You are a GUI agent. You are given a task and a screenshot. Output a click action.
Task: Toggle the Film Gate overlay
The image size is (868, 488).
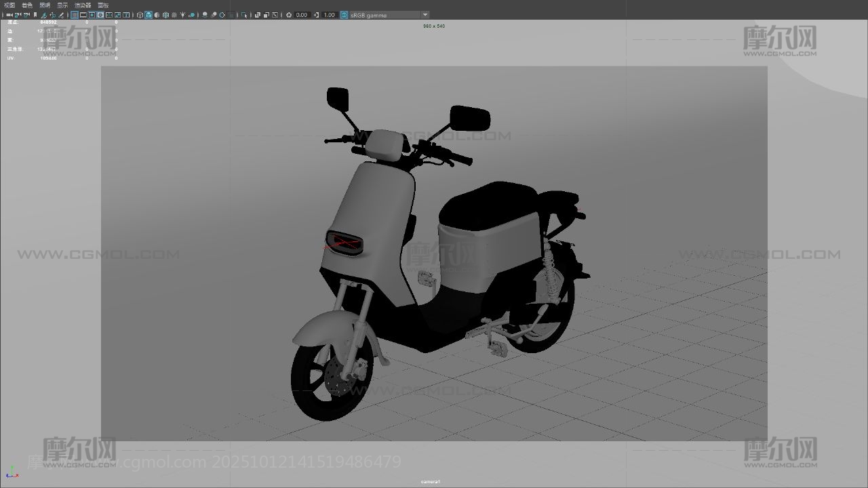83,15
